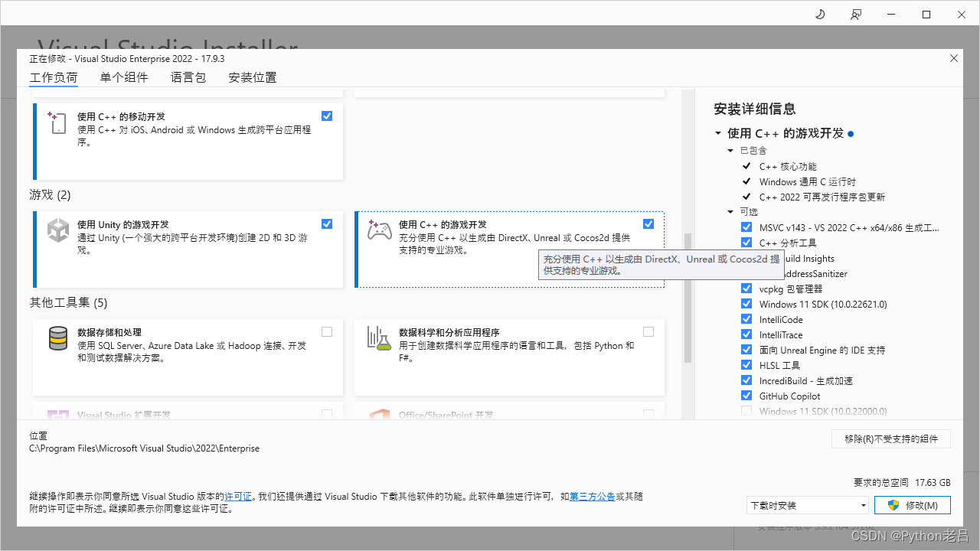Close the modify dialog with X
The height and width of the screenshot is (551, 980).
tap(954, 58)
